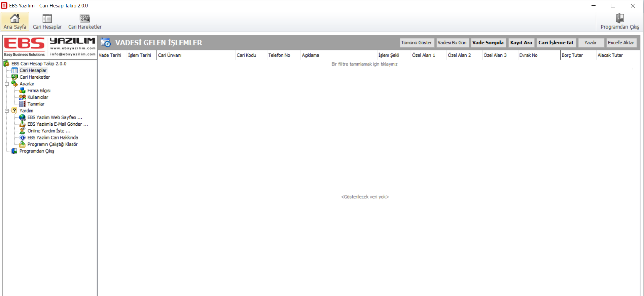The image size is (644, 296).
Task: Collapse the Yardım tree node
Action: pos(6,111)
